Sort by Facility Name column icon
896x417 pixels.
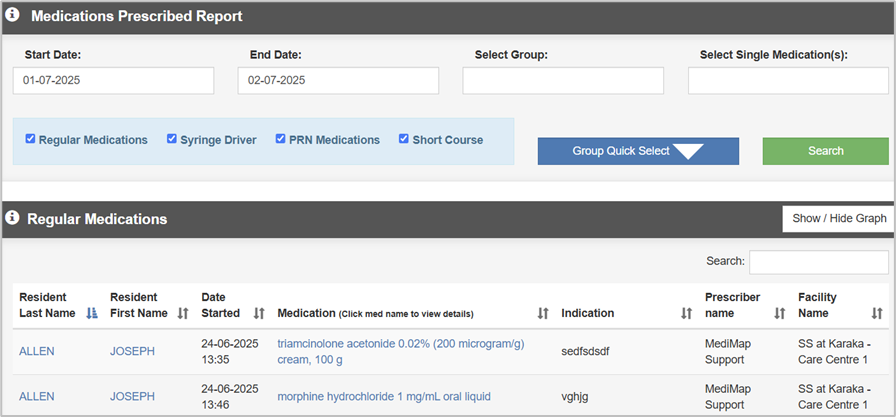tap(877, 313)
